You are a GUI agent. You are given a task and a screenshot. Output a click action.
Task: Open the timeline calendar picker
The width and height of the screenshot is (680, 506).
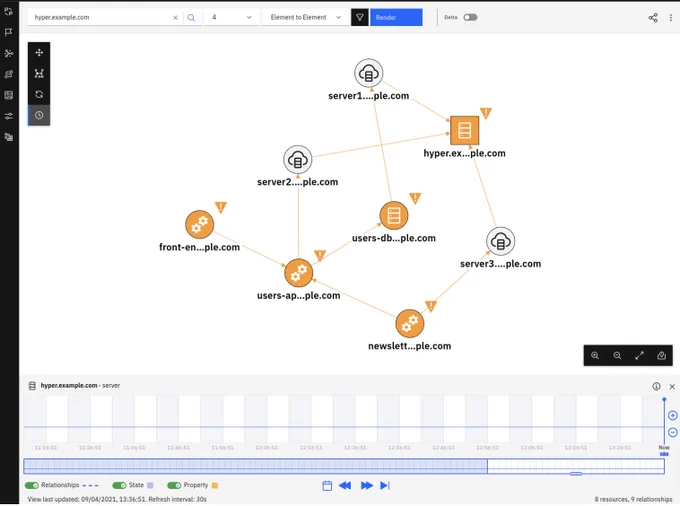[x=327, y=486]
